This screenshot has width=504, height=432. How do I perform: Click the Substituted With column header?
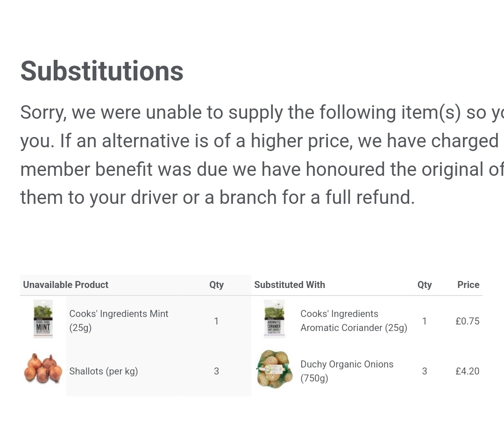click(289, 285)
